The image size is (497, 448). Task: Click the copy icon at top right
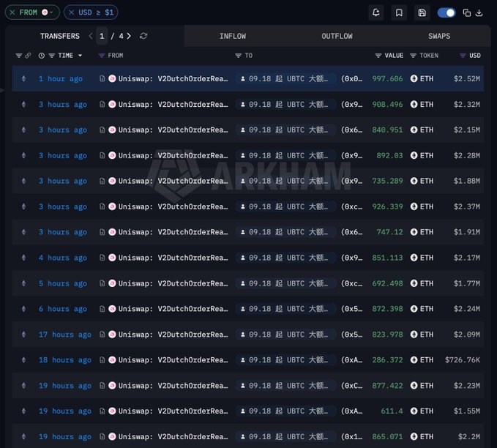click(466, 12)
